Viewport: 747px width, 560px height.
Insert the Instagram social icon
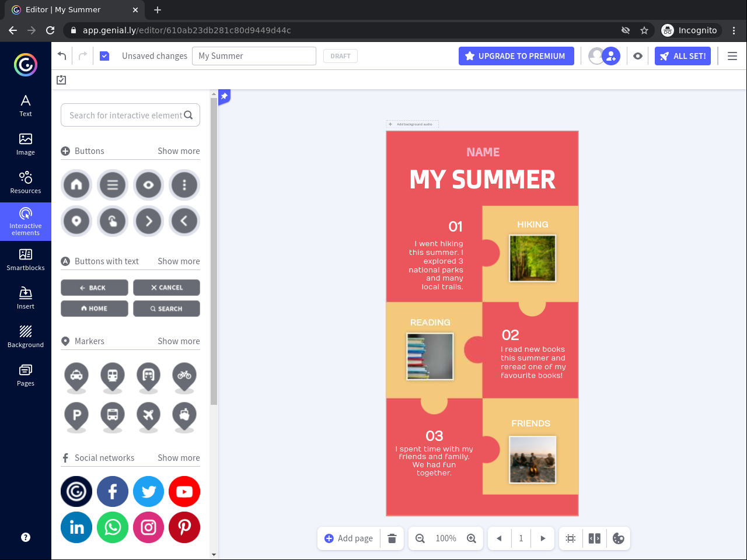click(149, 527)
